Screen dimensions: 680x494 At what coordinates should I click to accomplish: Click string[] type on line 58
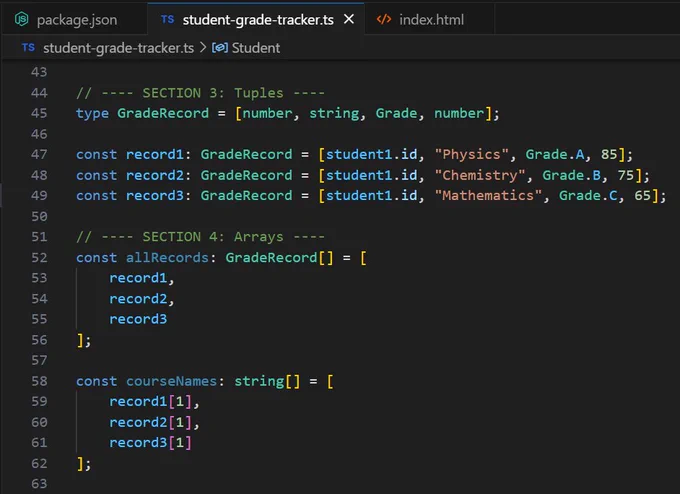point(267,381)
